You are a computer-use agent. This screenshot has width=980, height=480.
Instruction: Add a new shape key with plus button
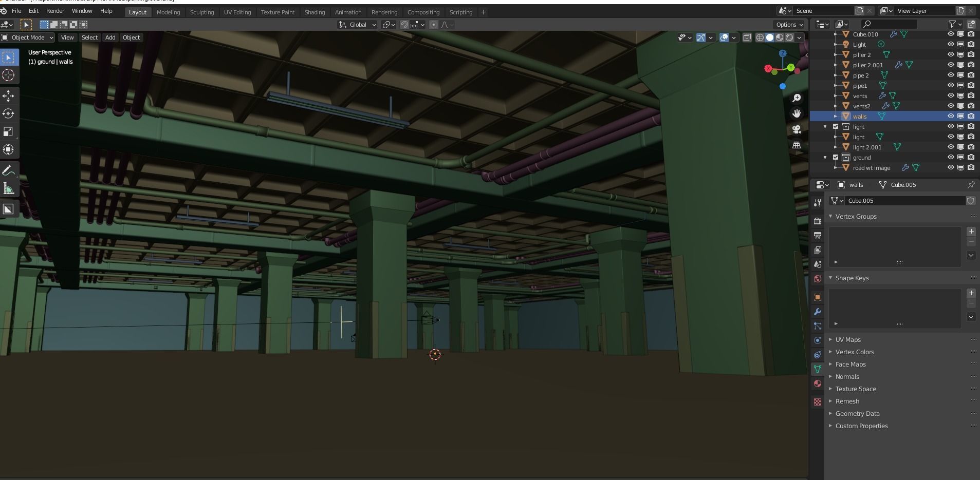[x=971, y=293]
